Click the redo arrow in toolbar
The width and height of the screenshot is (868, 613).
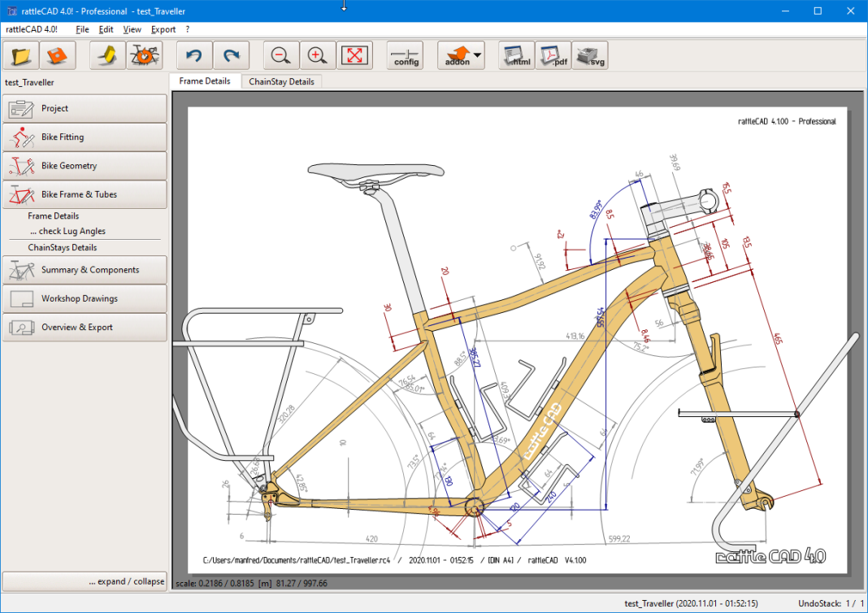click(x=231, y=55)
